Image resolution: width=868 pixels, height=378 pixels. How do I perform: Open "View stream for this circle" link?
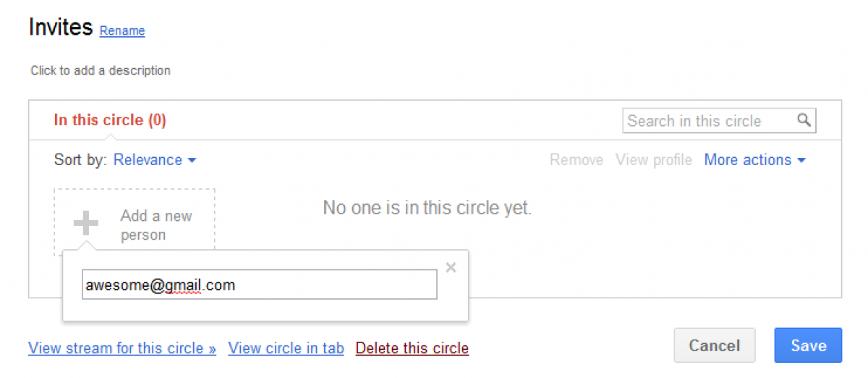point(122,348)
